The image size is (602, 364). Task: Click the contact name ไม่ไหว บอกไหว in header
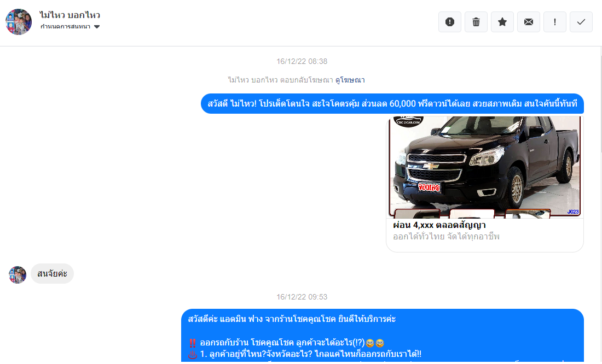click(x=70, y=15)
